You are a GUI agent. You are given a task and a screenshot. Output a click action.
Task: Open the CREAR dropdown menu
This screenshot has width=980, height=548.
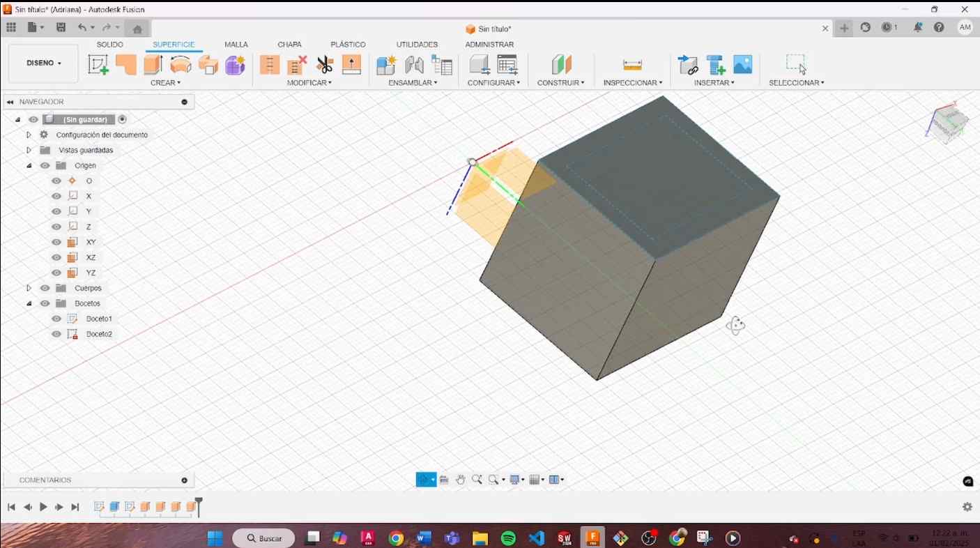(x=165, y=83)
